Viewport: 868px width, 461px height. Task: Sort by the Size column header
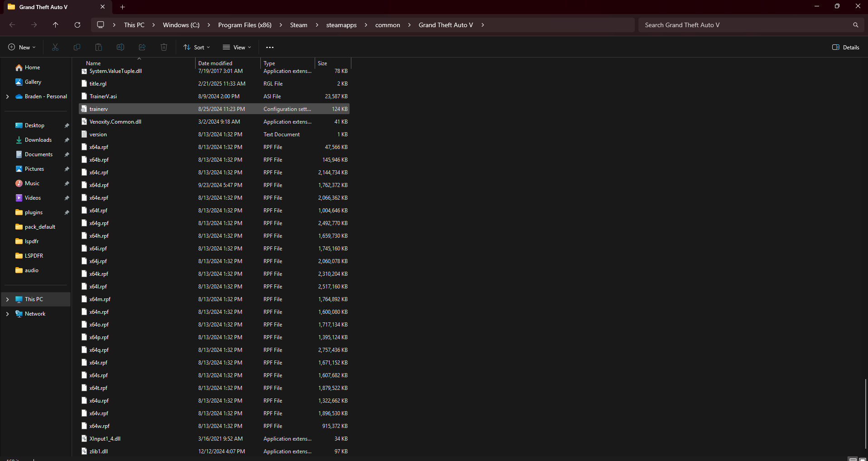click(x=333, y=63)
